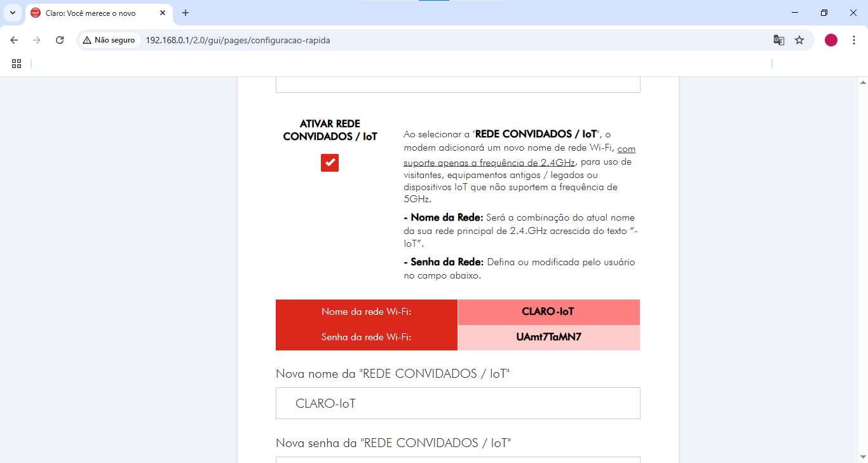Viewport: 868px width, 463px height.
Task: Click the UAmt7TaMN7 password cell
Action: click(x=548, y=338)
